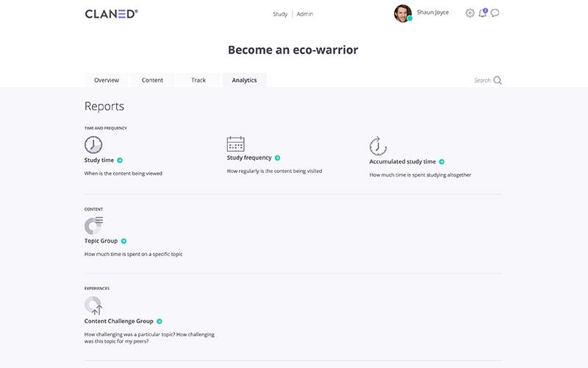Switch to the Track tab

tap(198, 80)
